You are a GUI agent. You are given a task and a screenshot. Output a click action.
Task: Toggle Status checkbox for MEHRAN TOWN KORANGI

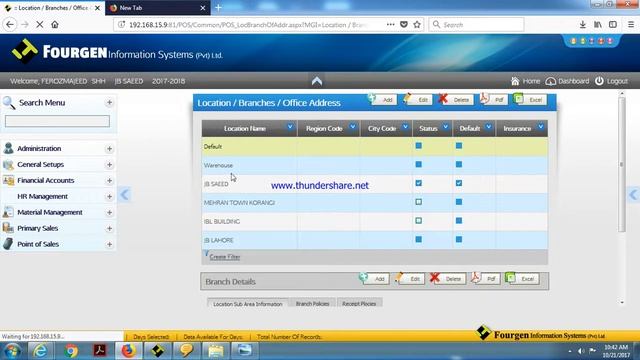[419, 202]
